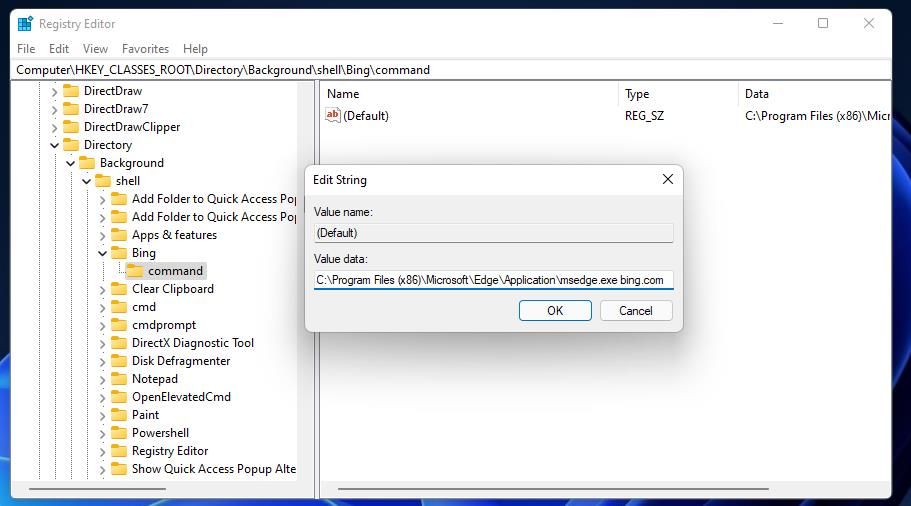This screenshot has width=911, height=506.
Task: Open the View menu
Action: tap(95, 49)
